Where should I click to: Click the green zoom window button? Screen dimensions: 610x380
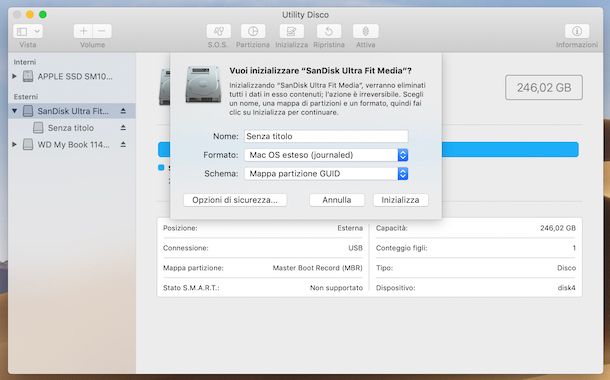click(x=43, y=14)
